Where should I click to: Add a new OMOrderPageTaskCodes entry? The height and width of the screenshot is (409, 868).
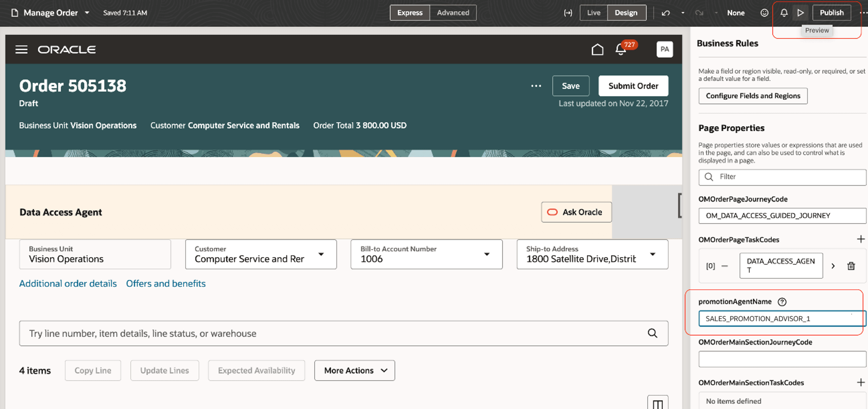[861, 239]
